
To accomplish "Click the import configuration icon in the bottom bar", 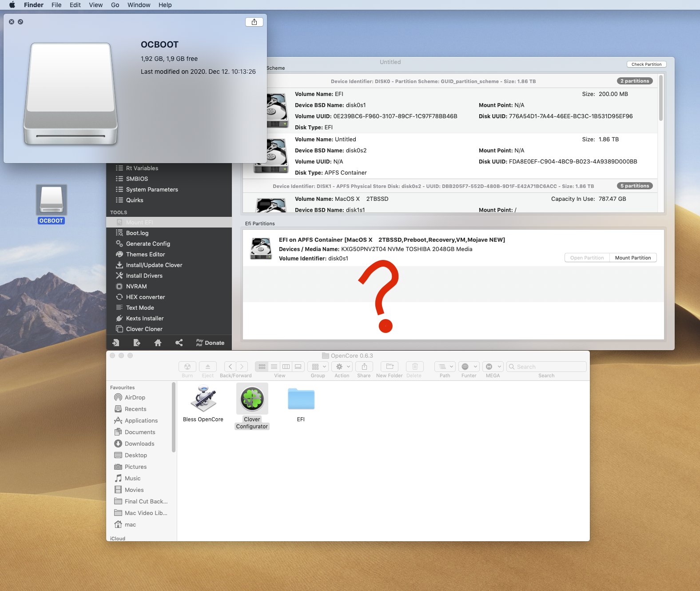I will (115, 343).
